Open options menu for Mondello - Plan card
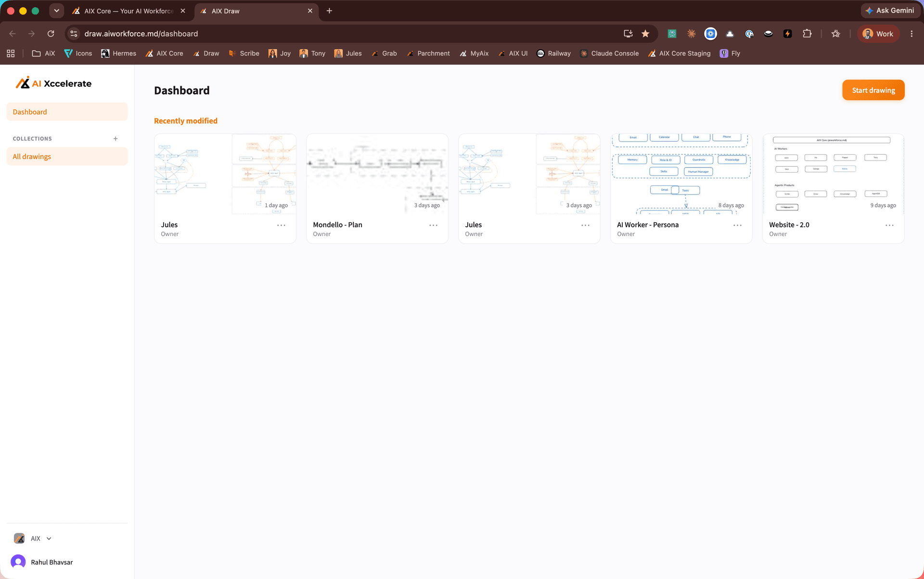This screenshot has width=924, height=579. [x=433, y=225]
